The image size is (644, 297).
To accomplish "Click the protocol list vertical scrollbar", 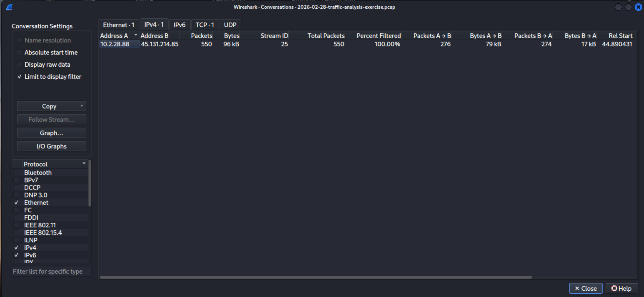I will (89, 183).
